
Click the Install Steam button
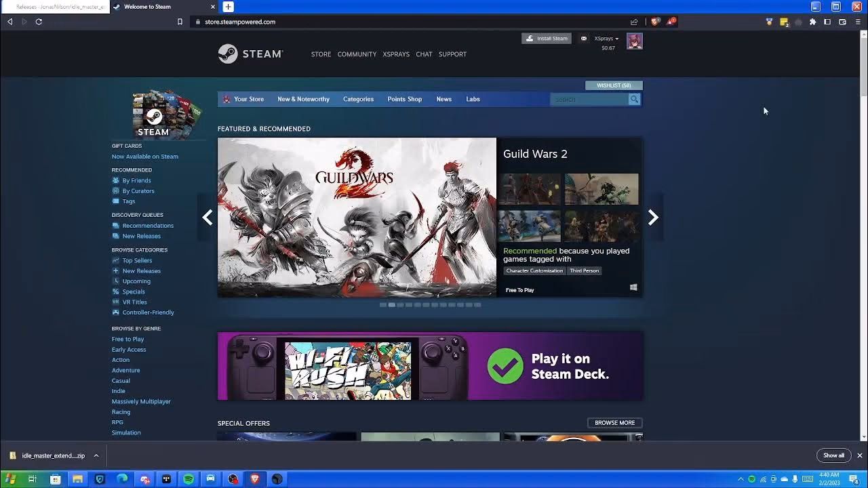(546, 39)
